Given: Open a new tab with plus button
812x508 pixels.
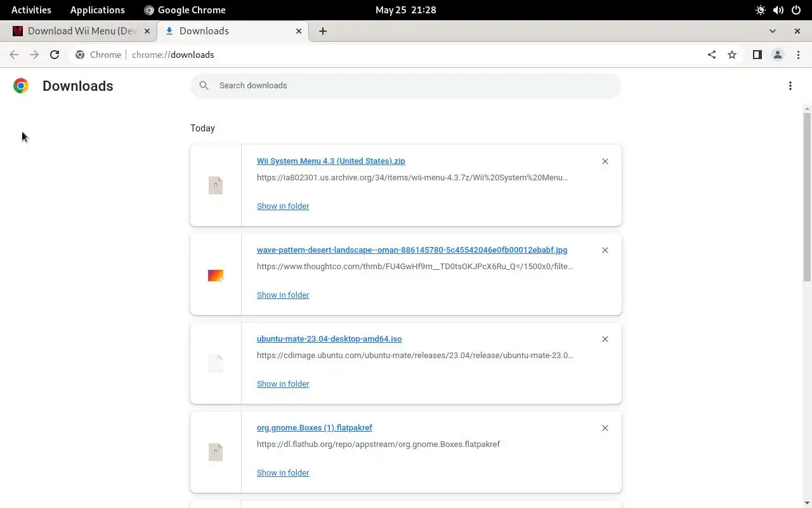Looking at the screenshot, I should coord(323,30).
